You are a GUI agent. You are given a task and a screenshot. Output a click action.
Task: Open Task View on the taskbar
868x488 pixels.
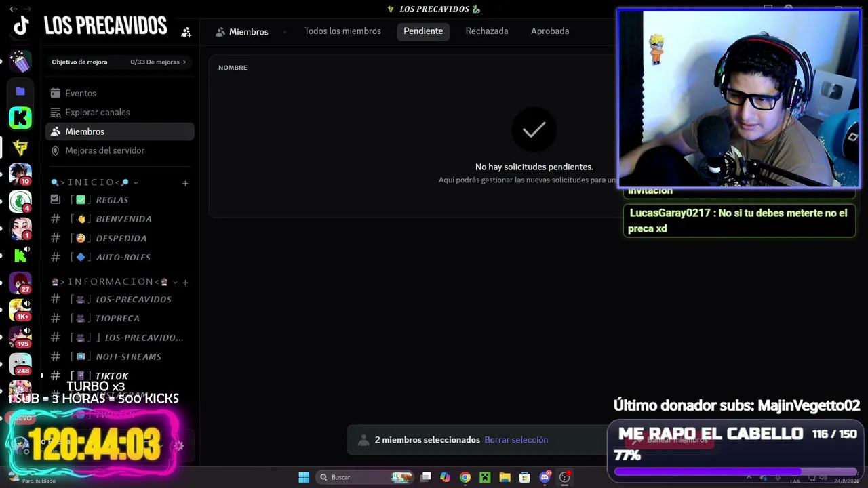tap(425, 477)
